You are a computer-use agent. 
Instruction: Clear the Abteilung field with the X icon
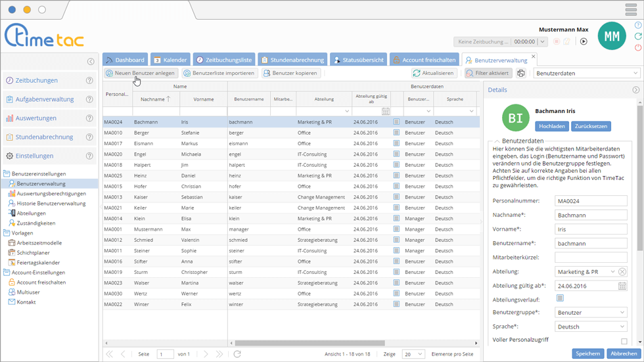(622, 272)
